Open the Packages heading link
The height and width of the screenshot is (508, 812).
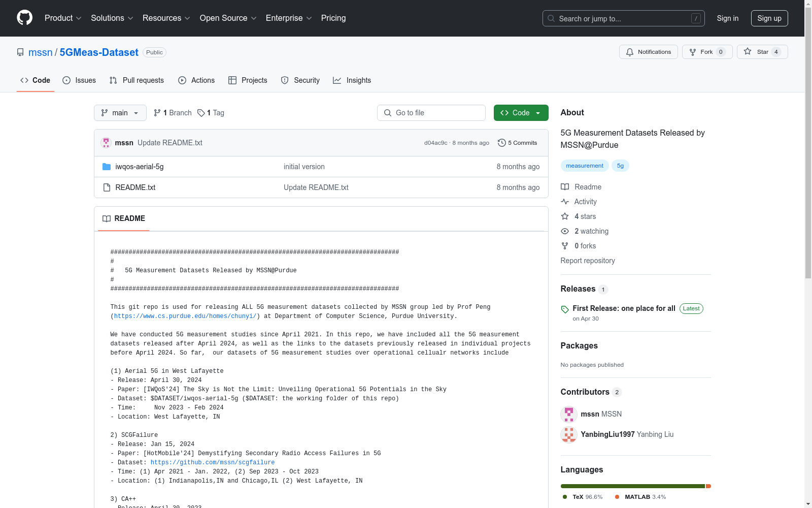579,345
